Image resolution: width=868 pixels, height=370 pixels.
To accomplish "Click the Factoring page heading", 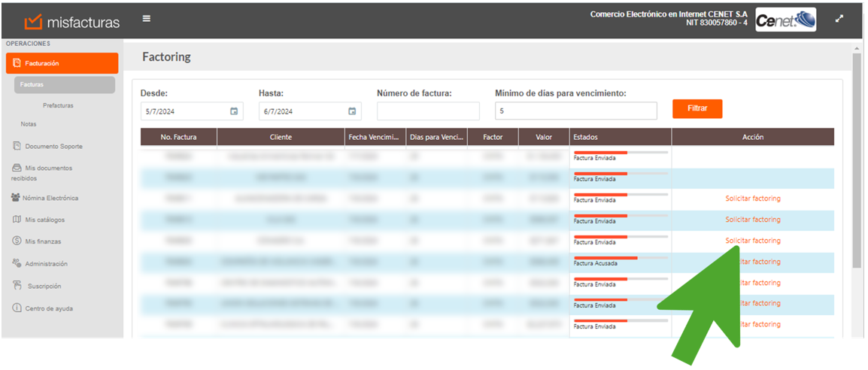I will [166, 56].
